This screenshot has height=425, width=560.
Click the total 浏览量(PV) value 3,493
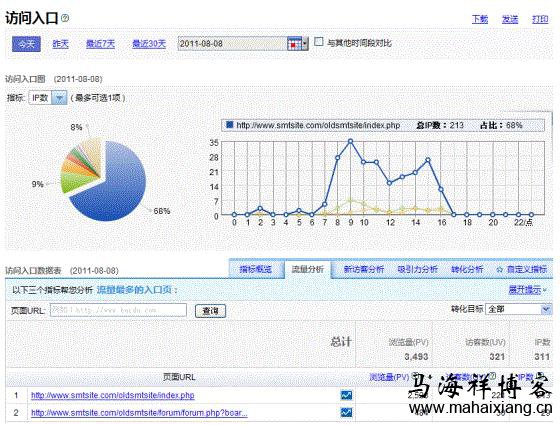tap(416, 356)
